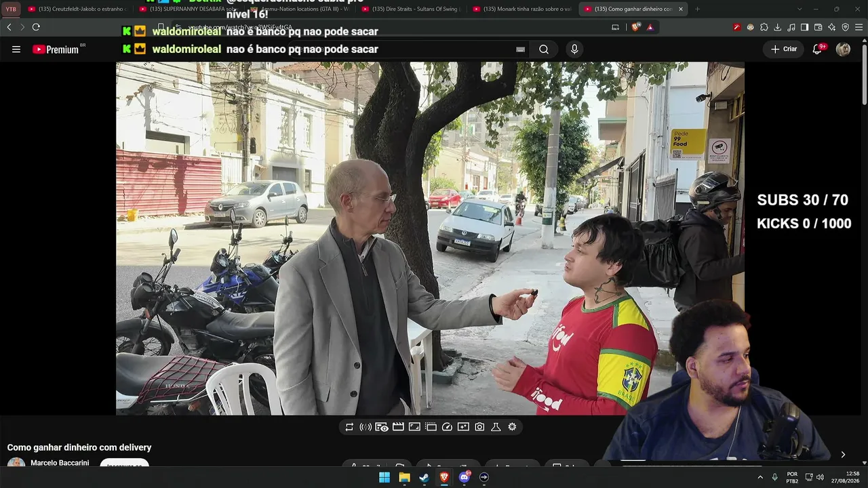
Task: Toggle the eye visibility icon in the player toolbar
Action: coord(382,427)
